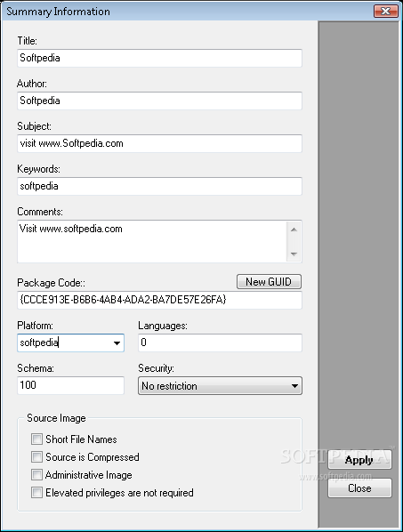Generate a New GUID
This screenshot has height=532, width=403.
pos(269,282)
